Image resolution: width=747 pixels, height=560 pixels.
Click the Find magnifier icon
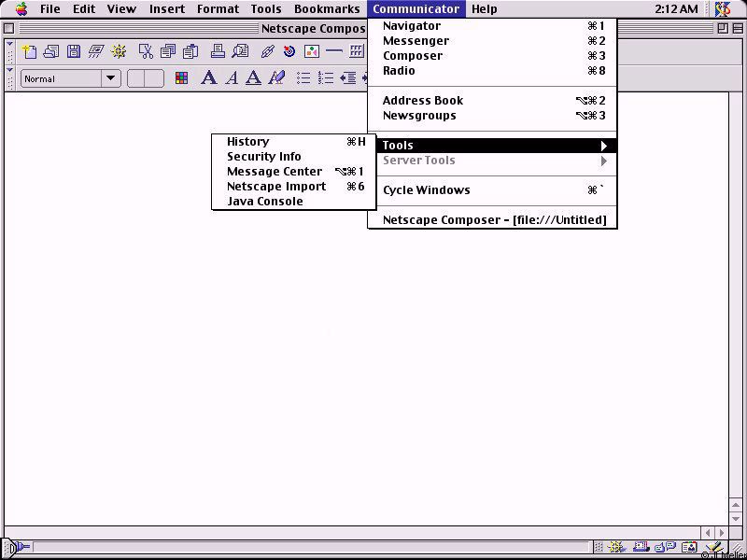(241, 51)
